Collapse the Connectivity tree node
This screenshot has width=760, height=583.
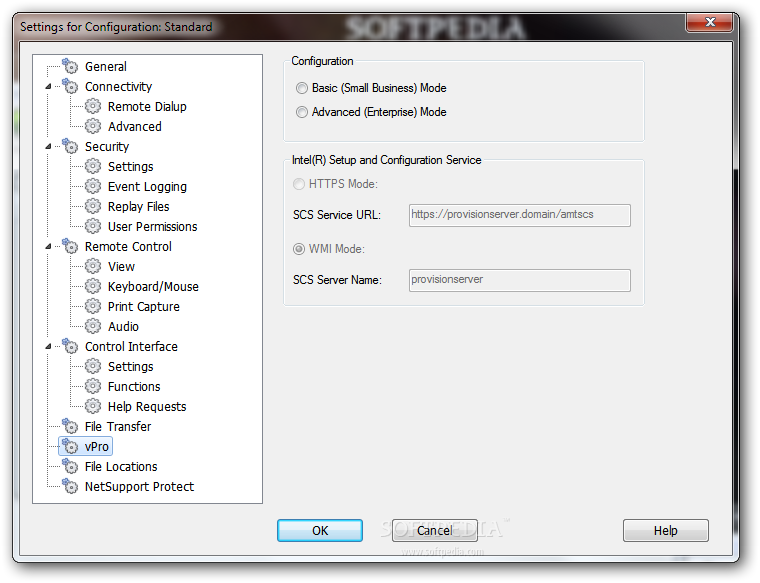48,87
